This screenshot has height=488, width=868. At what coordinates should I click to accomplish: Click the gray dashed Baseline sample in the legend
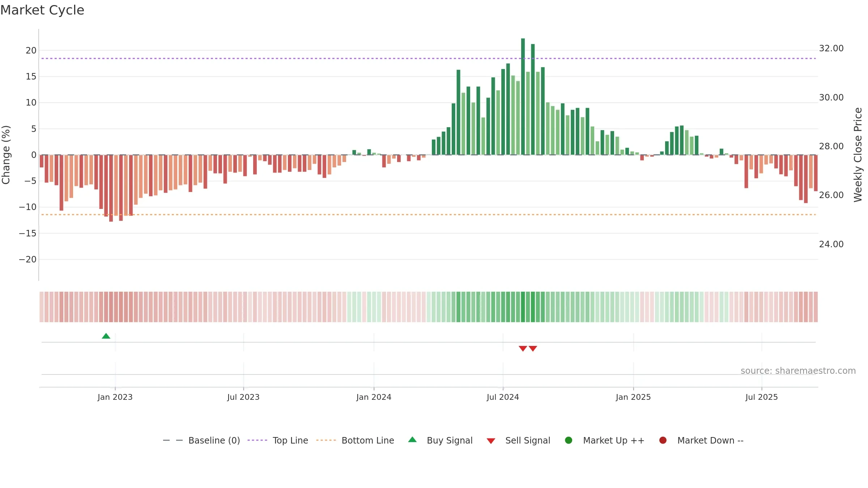pyautogui.click(x=173, y=440)
